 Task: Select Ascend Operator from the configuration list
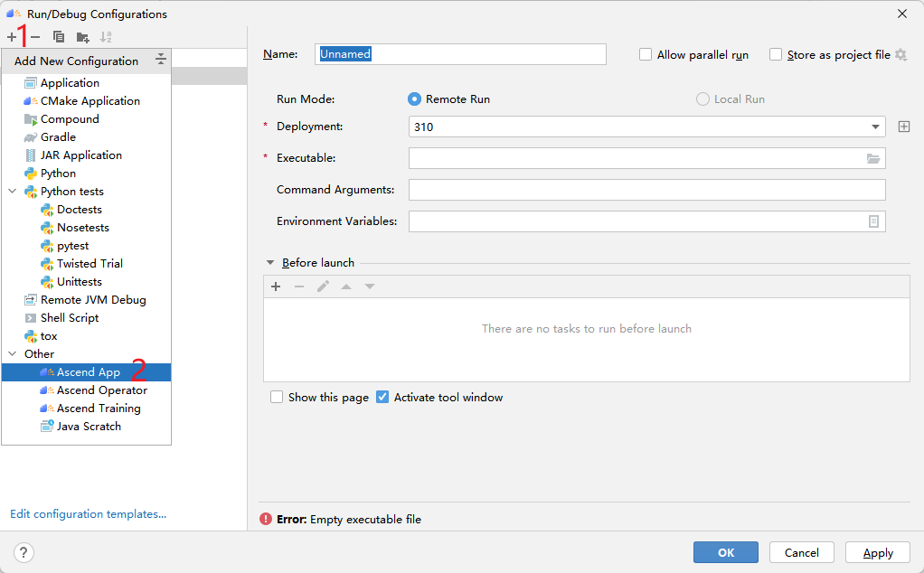click(x=101, y=390)
